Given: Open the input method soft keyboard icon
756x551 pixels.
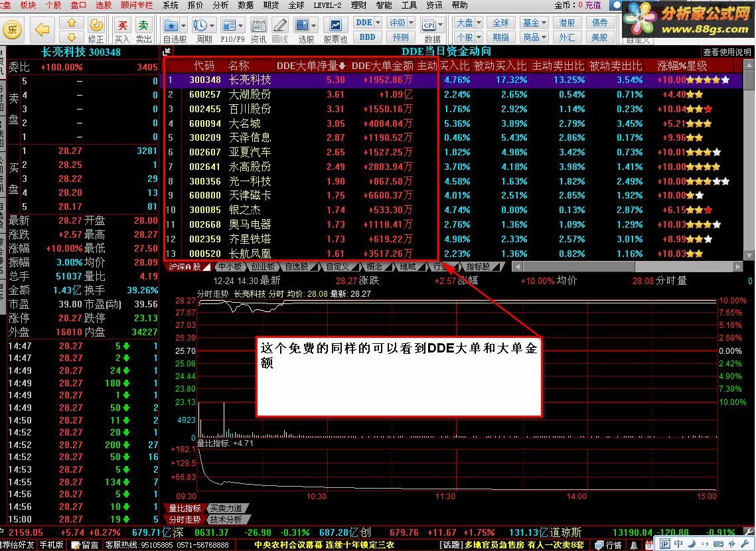Looking at the screenshot, I should (718, 544).
